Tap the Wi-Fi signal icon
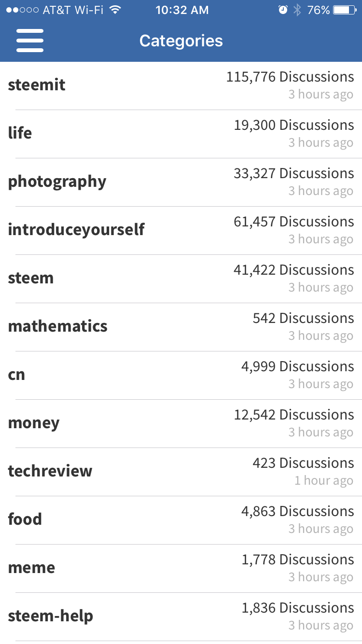 pos(115,10)
